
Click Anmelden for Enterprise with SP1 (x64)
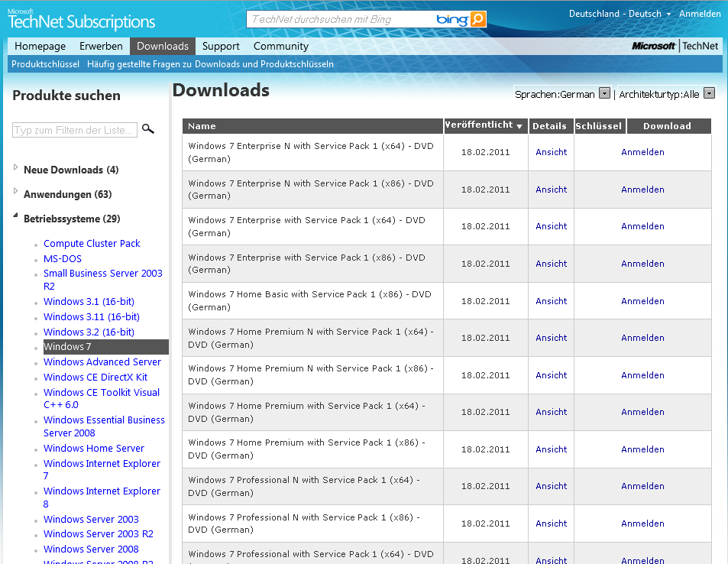[x=642, y=226]
